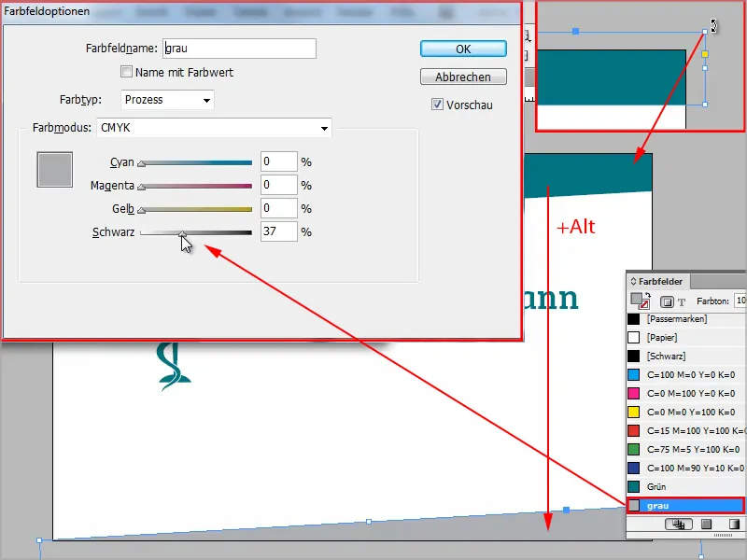Click the Farbton value field

tap(740, 301)
